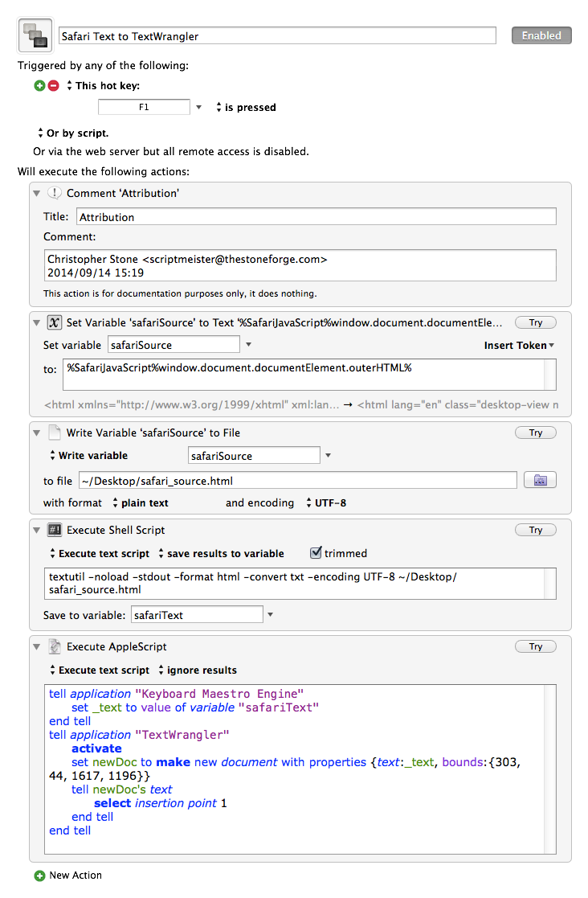The height and width of the screenshot is (898, 588).
Task: Open AppleScript 'Execute text script' popup
Action: (x=100, y=670)
